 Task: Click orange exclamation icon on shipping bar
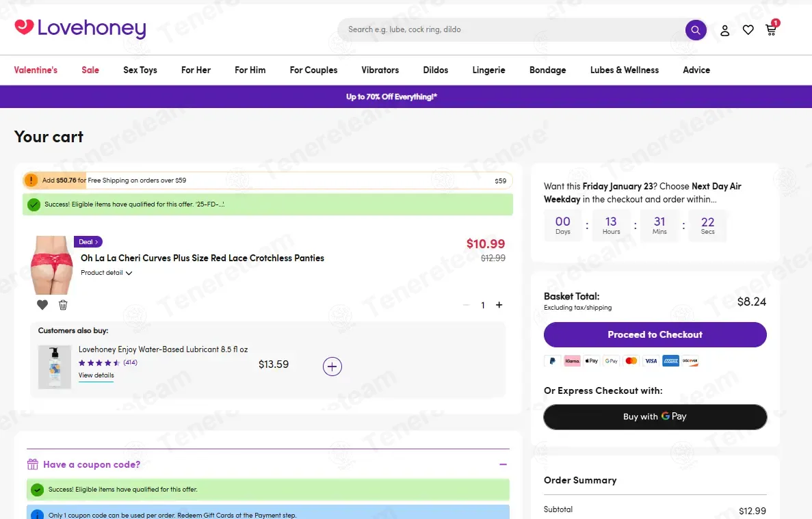[31, 180]
